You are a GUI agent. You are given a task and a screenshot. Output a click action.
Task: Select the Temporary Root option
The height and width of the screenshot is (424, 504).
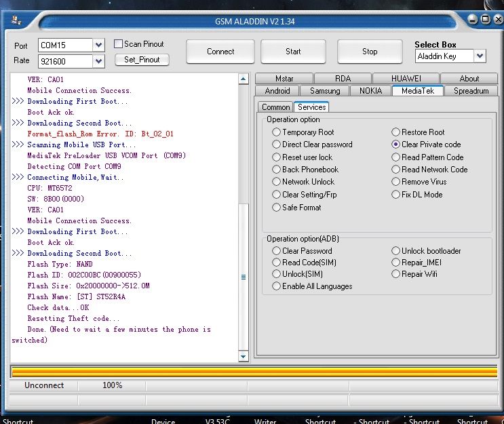[x=277, y=132]
